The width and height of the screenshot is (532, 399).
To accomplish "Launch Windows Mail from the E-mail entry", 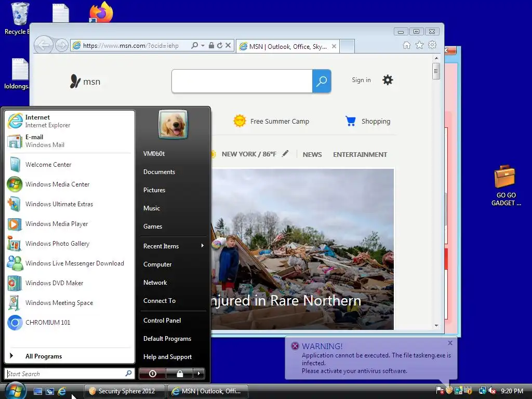I will pyautogui.click(x=70, y=141).
